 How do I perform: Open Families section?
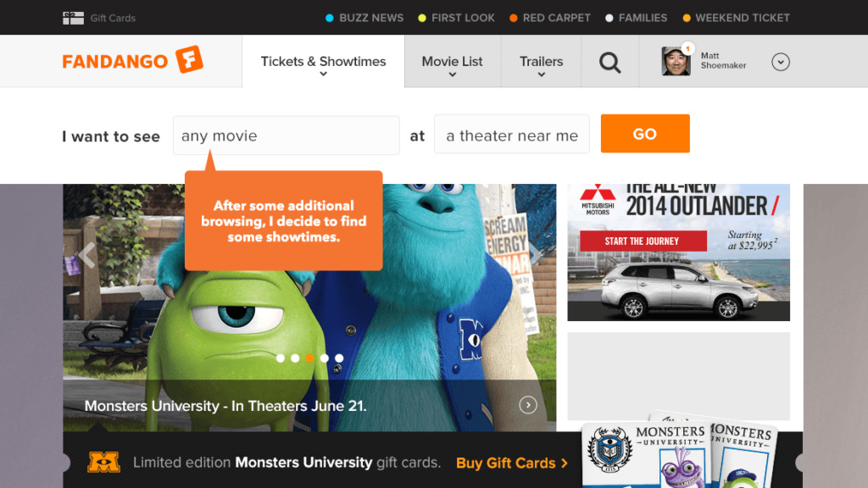636,18
